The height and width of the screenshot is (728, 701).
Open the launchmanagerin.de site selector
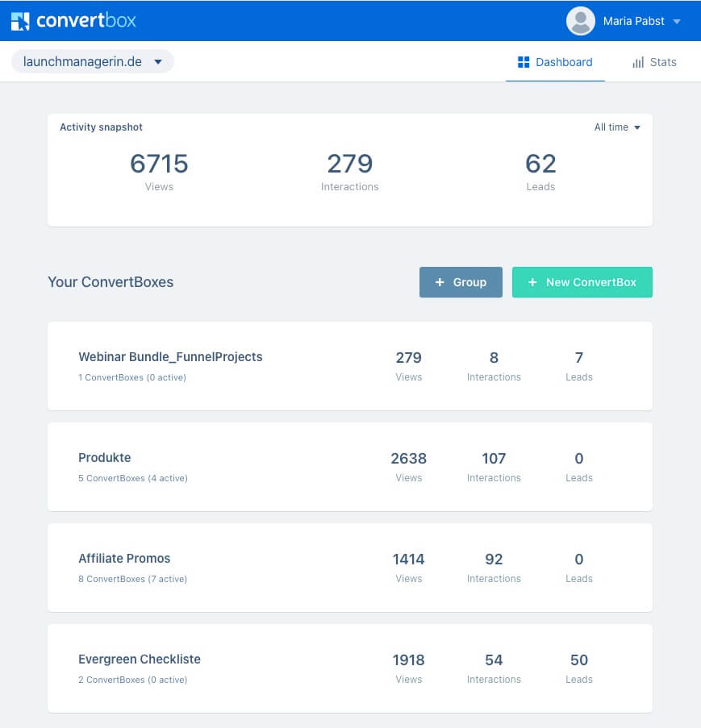(93, 61)
